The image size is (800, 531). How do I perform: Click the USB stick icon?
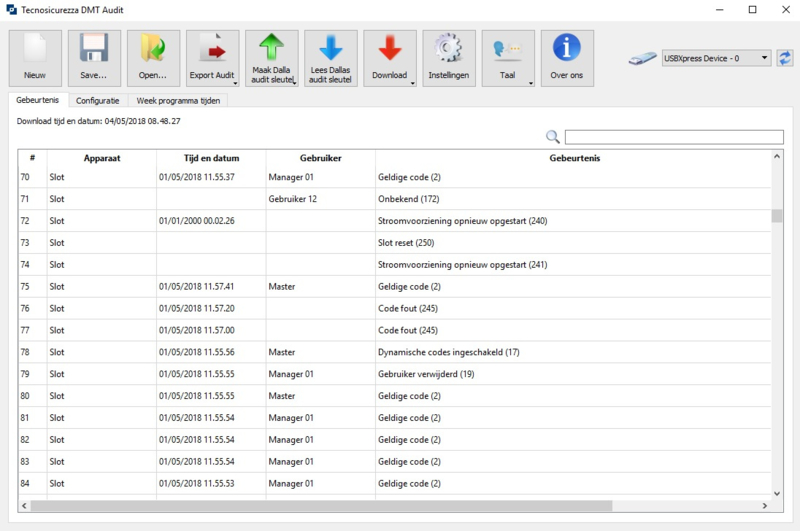pos(642,59)
